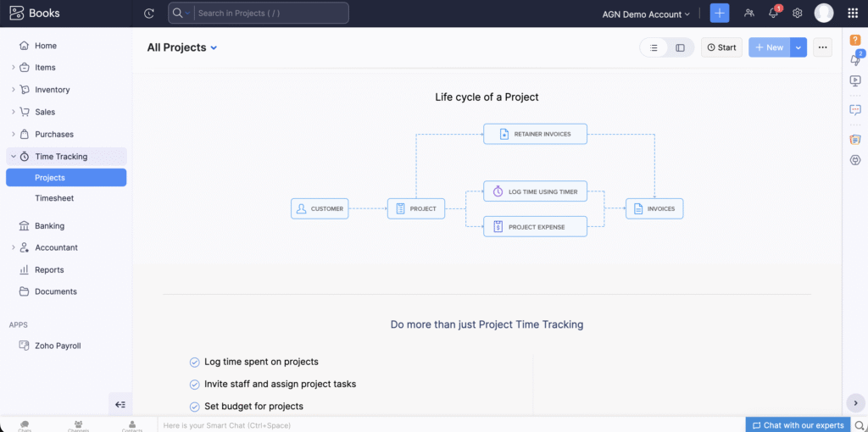
Task: Expand the Accountant sidebar section
Action: pos(14,247)
